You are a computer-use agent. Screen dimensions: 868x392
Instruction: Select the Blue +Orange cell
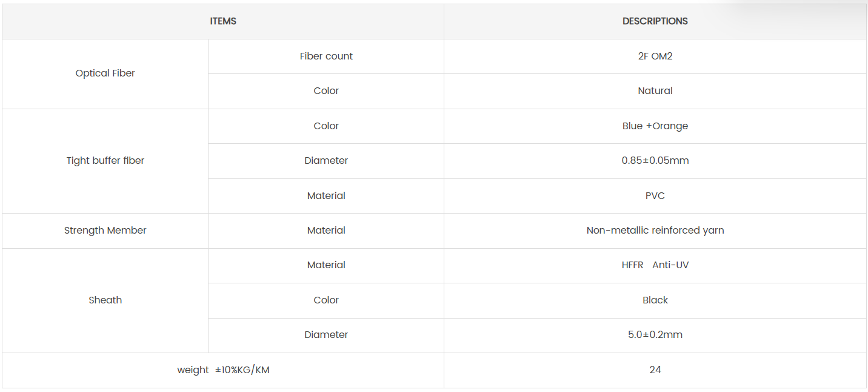tap(655, 126)
